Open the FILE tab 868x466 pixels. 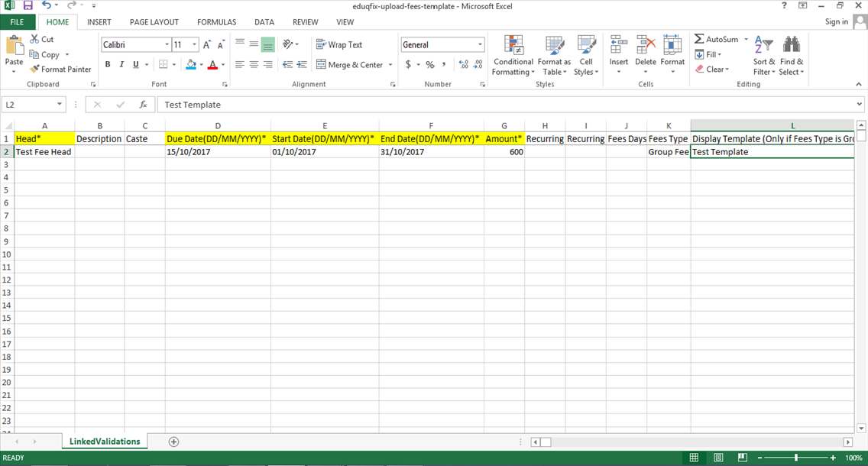[17, 22]
